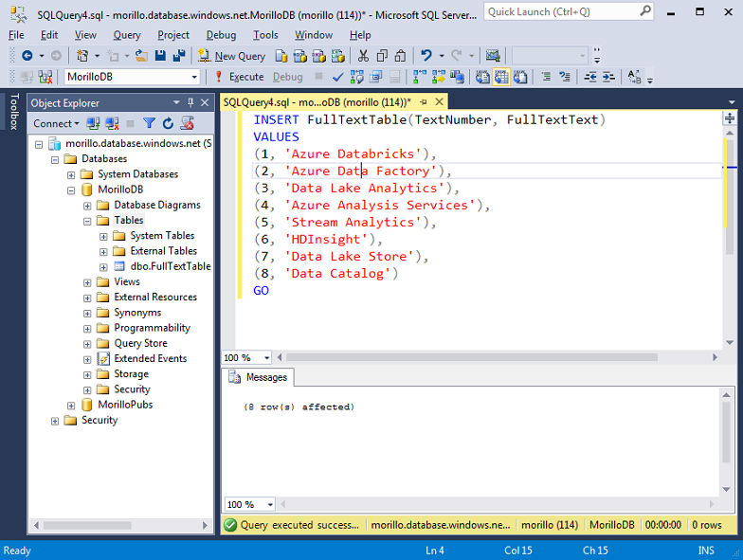Screen dimensions: 743x560
Task: Open the File menu
Action: coord(16,35)
